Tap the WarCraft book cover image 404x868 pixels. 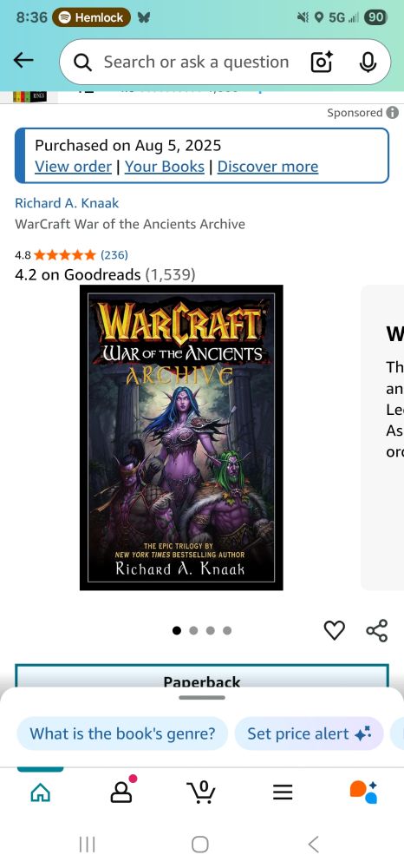tap(181, 437)
